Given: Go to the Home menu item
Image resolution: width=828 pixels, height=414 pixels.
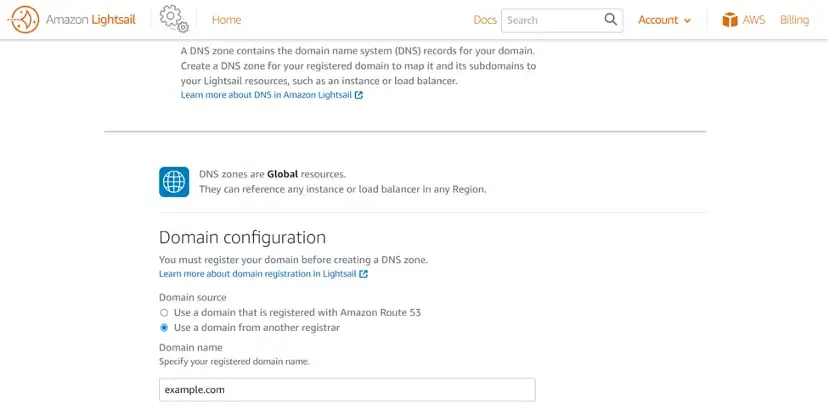Looking at the screenshot, I should 227,20.
